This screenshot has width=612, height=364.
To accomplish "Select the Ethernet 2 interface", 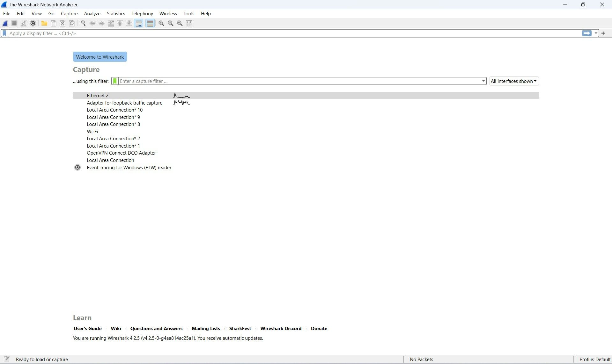I will (306, 95).
